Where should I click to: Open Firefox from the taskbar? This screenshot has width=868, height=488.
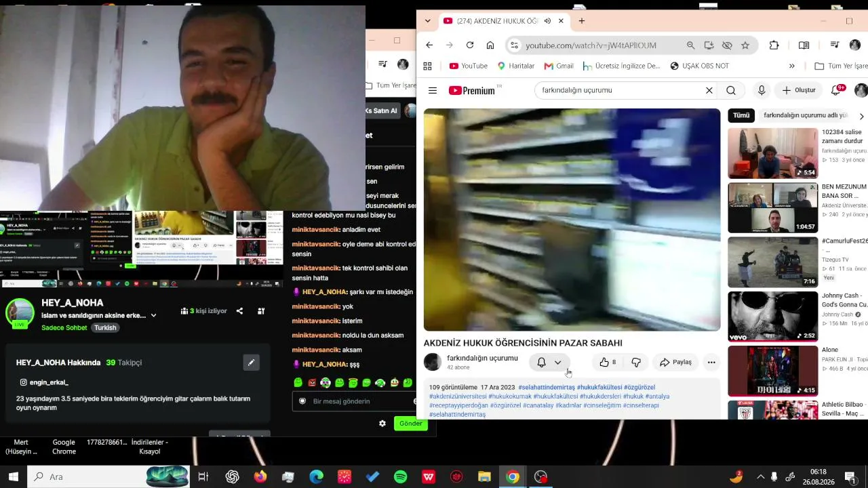(x=260, y=476)
